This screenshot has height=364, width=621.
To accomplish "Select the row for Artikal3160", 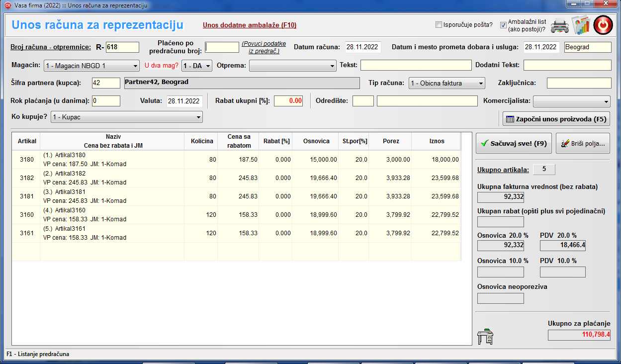I will coord(236,215).
